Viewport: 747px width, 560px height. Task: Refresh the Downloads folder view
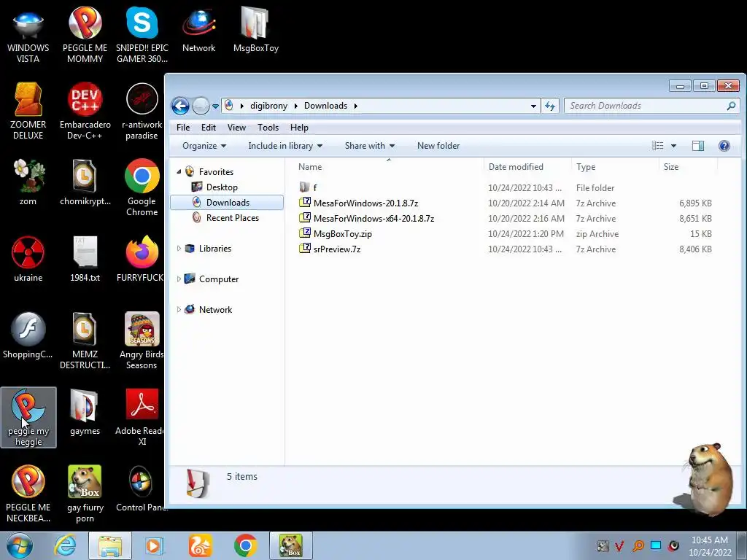point(550,106)
